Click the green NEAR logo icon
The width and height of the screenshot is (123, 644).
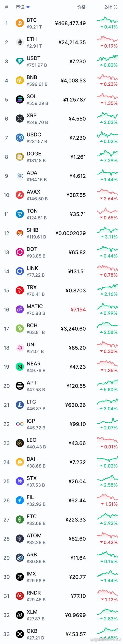click(x=20, y=367)
